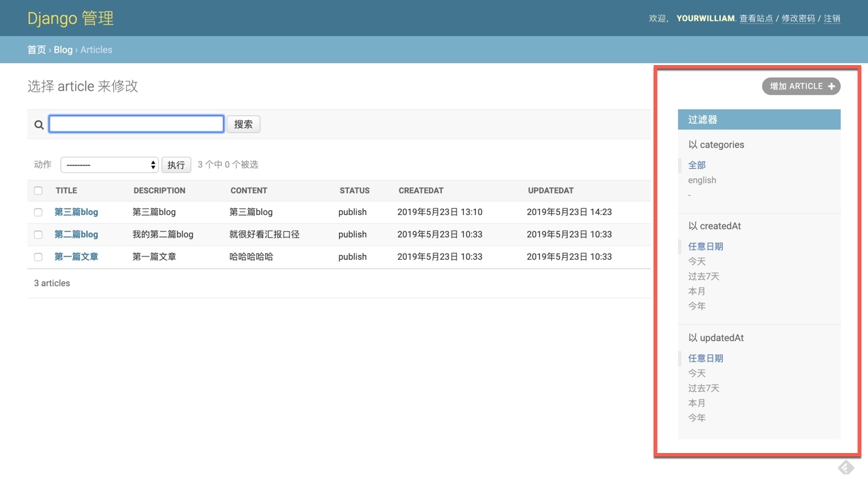Open the 第三篇blog article link
Screen dimensions: 868x489
tap(76, 212)
